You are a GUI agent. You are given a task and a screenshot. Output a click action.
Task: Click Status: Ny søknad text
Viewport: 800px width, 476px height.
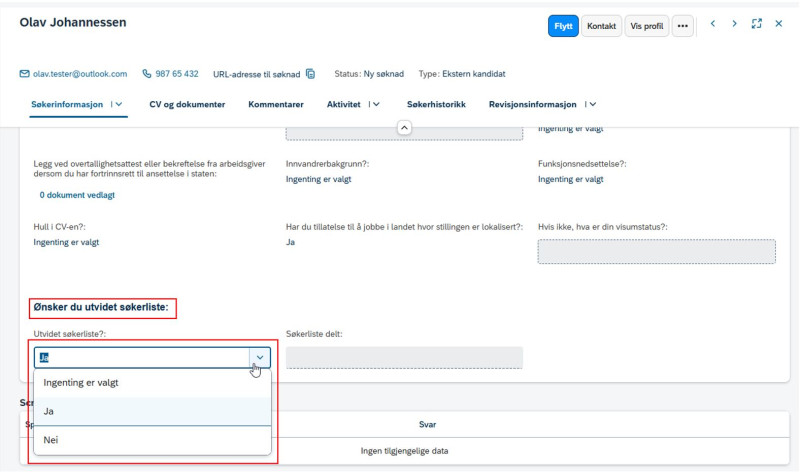(x=369, y=74)
